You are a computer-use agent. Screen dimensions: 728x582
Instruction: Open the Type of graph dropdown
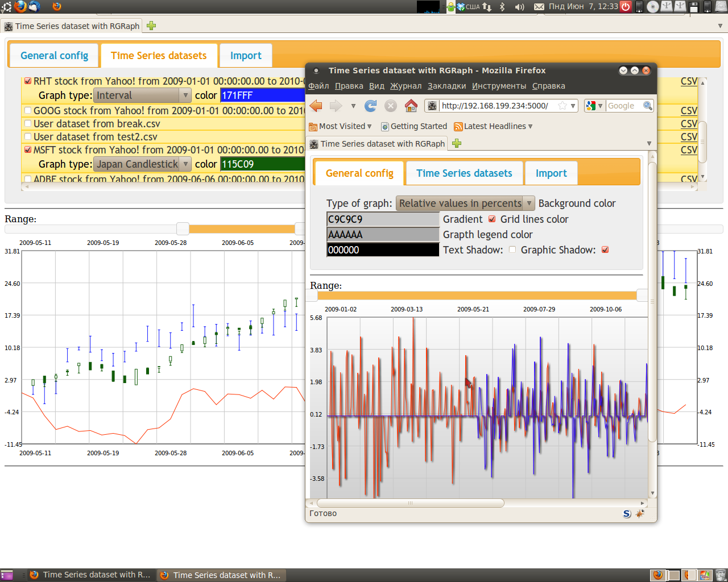point(465,203)
